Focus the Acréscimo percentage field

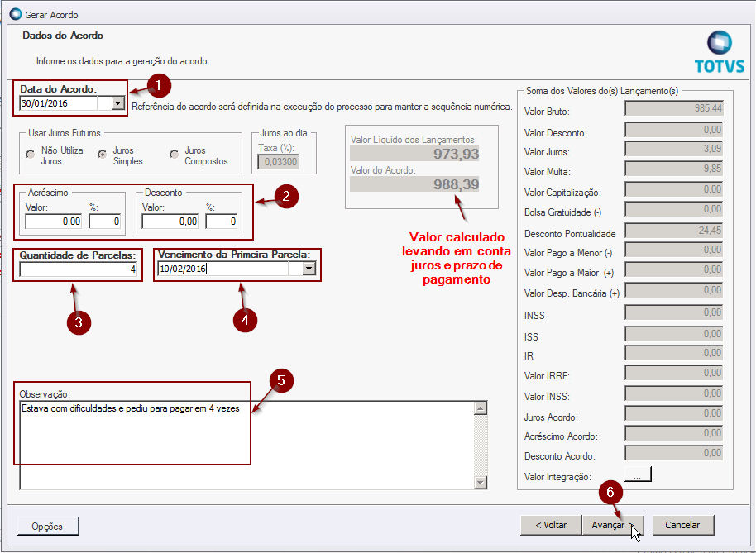click(x=105, y=222)
